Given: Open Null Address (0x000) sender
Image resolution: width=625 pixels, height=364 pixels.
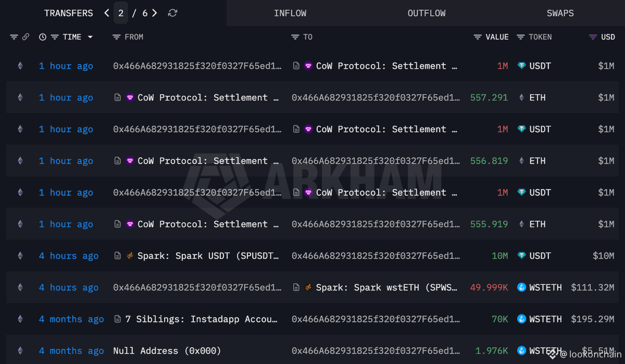Looking at the screenshot, I should (x=167, y=351).
